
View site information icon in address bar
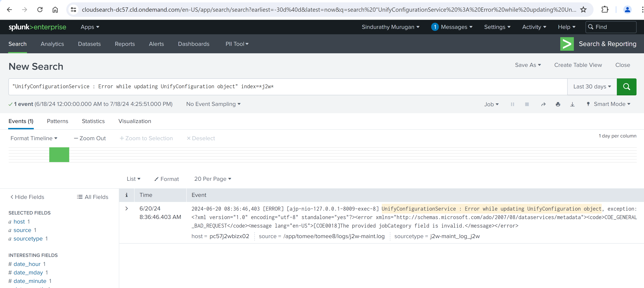tap(73, 10)
